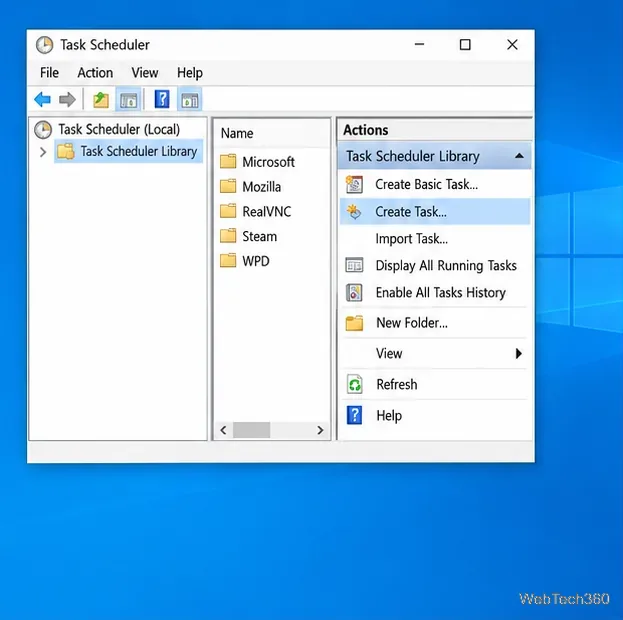
Task: Click the Steam folder icon
Action: pos(228,236)
